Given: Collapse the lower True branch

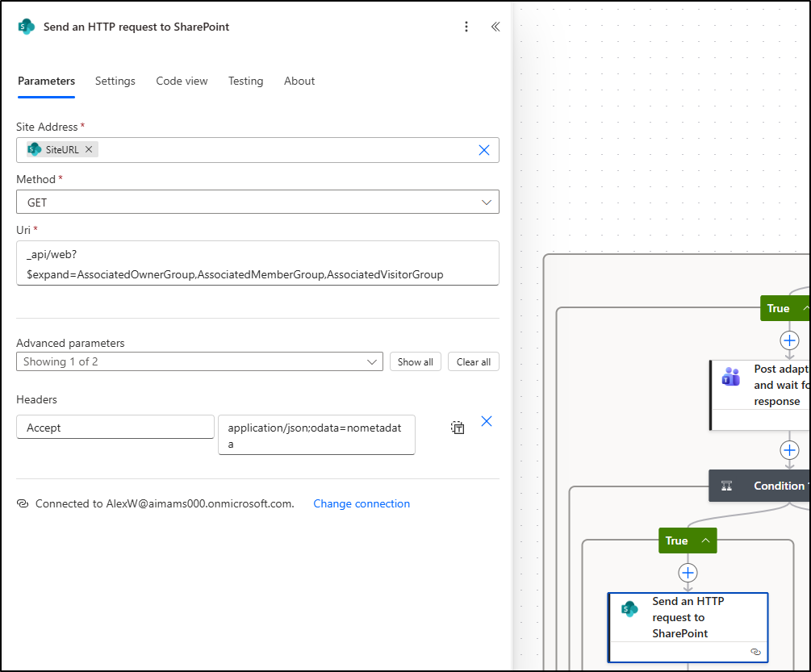Looking at the screenshot, I should [x=706, y=541].
